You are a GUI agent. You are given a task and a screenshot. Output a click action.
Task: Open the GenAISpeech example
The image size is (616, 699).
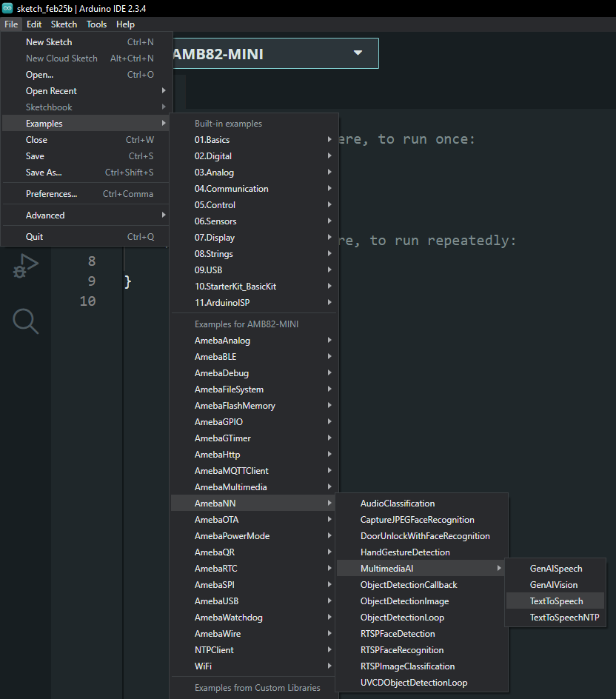click(555, 569)
